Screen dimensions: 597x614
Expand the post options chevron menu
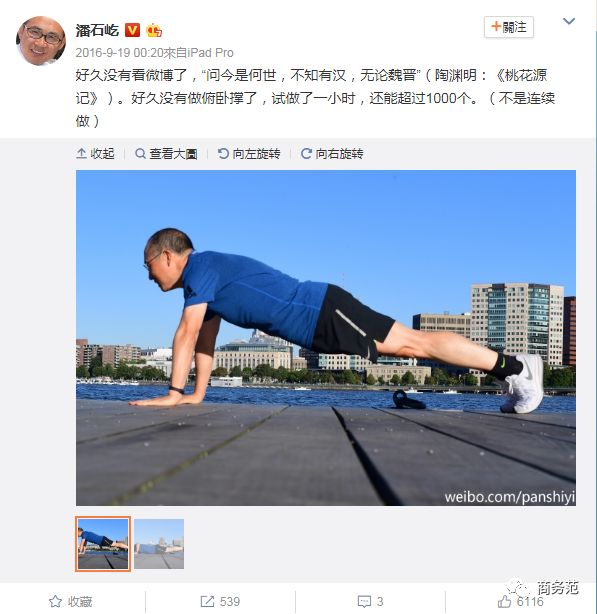(x=569, y=21)
